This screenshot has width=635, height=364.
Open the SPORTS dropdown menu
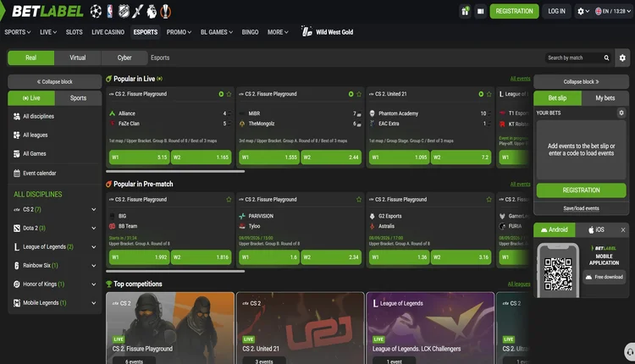coord(18,32)
